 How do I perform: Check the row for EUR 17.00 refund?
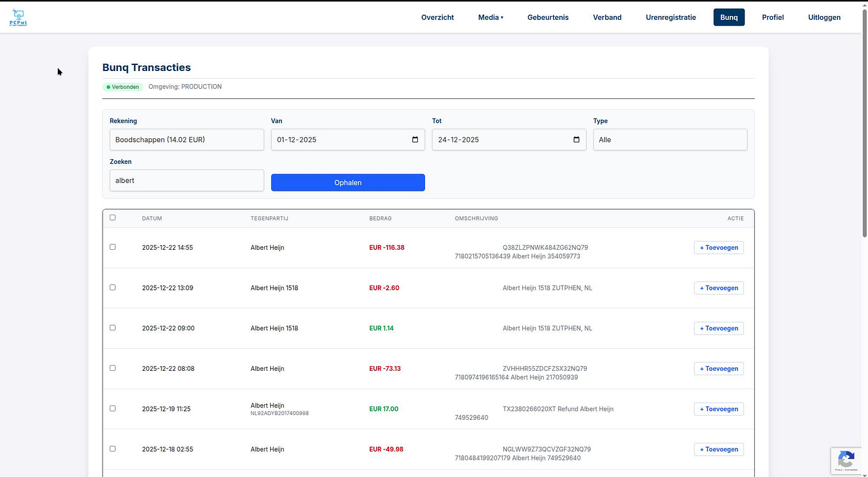[x=113, y=408]
